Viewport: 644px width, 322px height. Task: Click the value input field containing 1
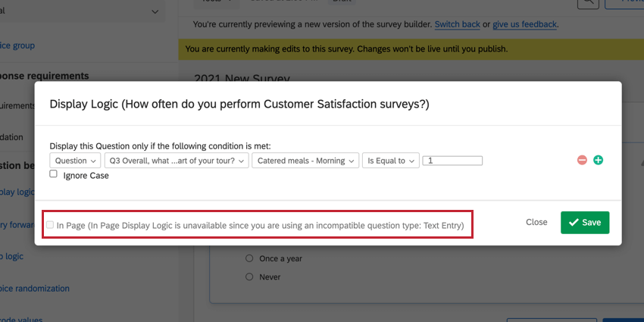click(453, 161)
